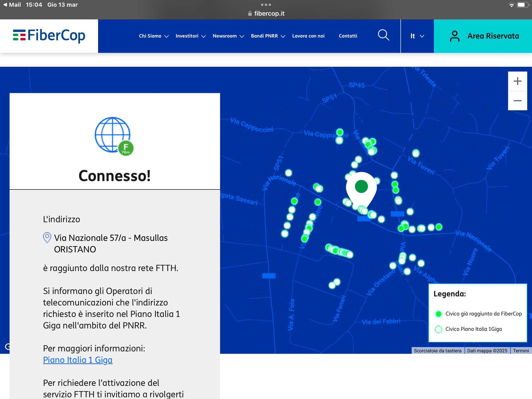Open the It language dropdown
This screenshot has height=399, width=532.
coord(417,36)
